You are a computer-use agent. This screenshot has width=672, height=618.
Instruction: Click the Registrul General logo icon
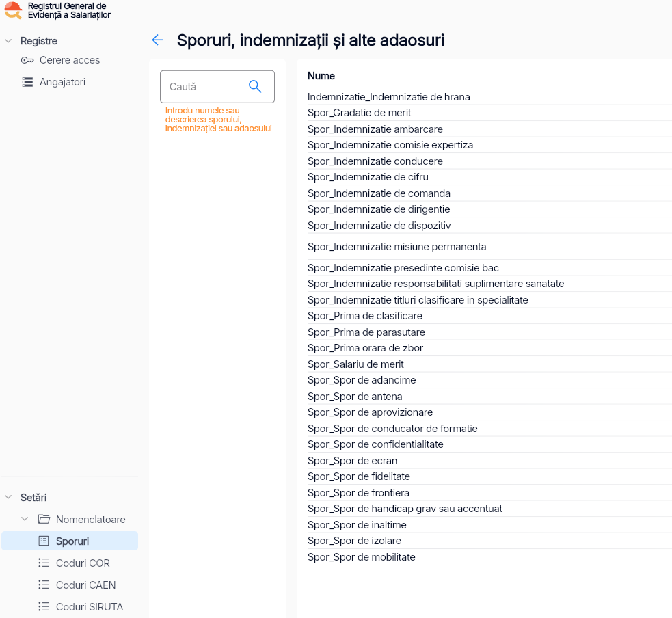tap(13, 10)
